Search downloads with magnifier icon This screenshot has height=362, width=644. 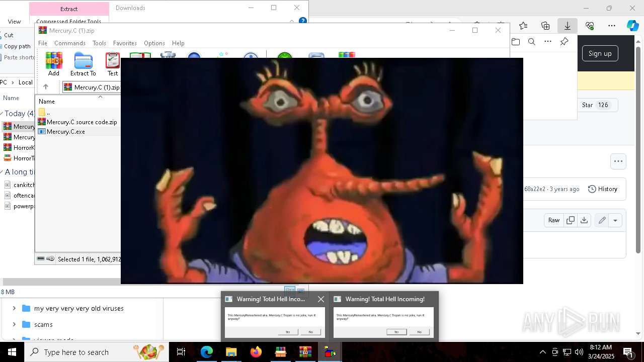coord(532,42)
